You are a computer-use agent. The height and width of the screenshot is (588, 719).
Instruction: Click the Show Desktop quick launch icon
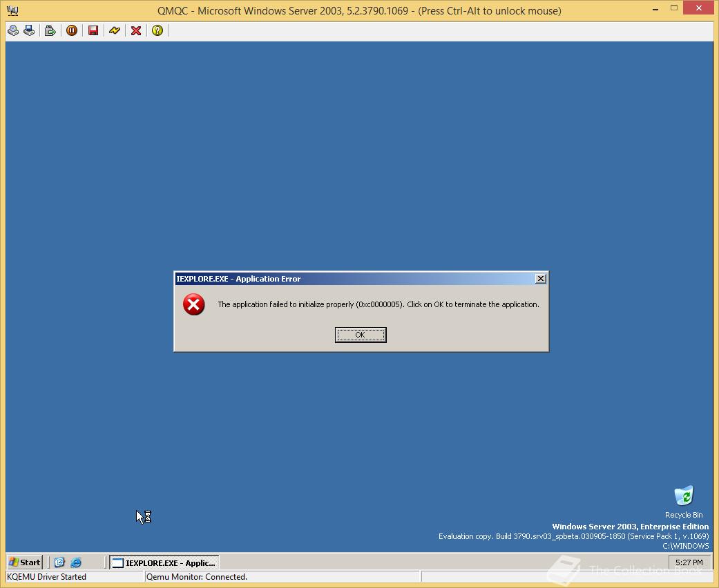pyautogui.click(x=59, y=562)
